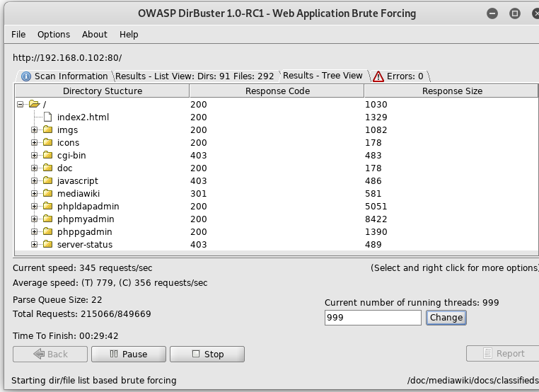The image size is (539, 392).
Task: Click the phpmyadmin folder icon
Action: pos(48,219)
